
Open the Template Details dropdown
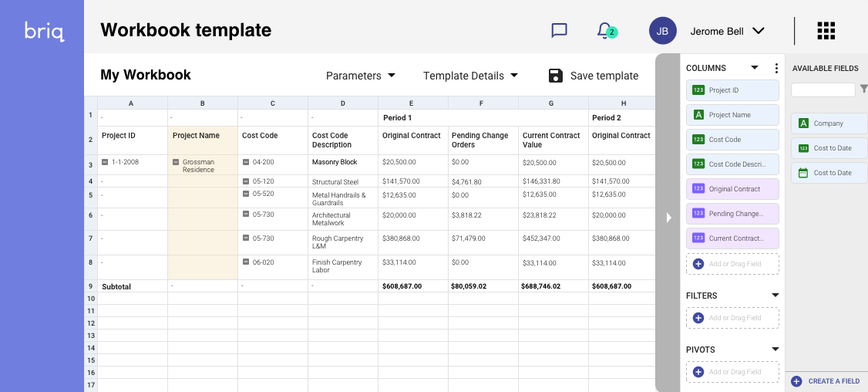[x=470, y=76]
